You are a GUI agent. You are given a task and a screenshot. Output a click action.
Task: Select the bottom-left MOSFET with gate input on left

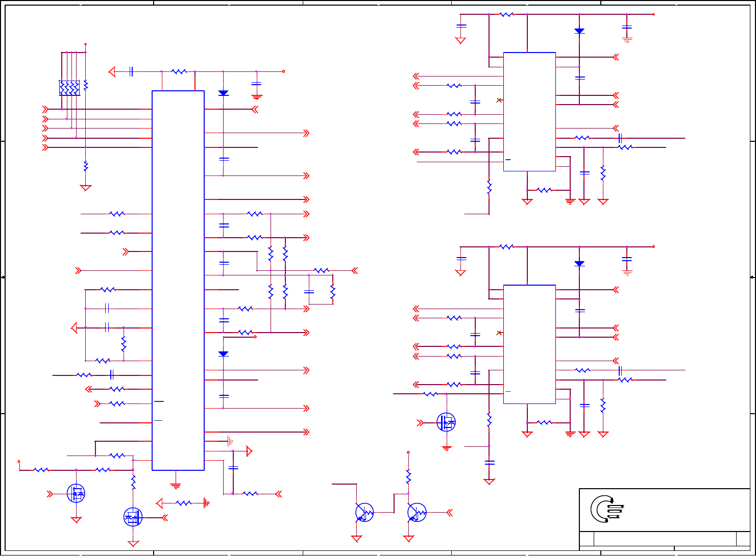point(76,493)
